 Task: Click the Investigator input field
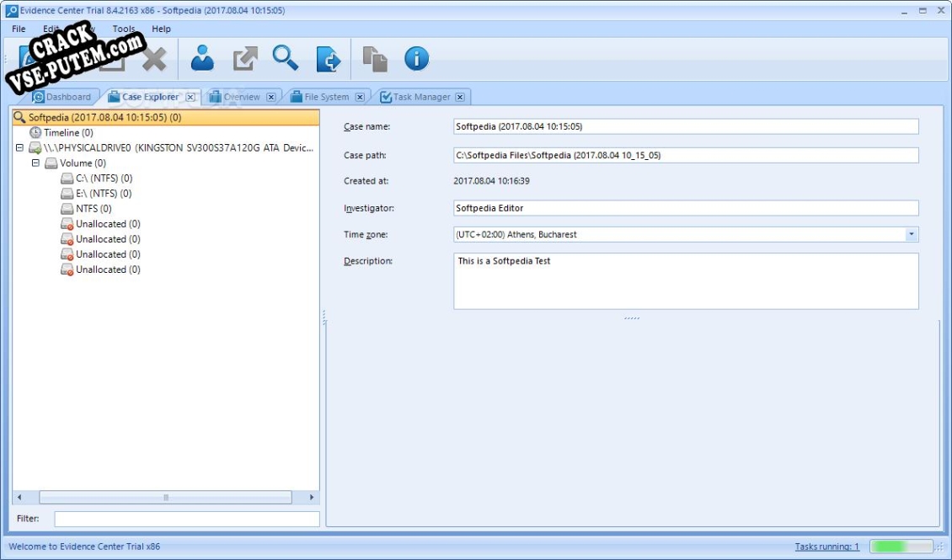tap(686, 207)
